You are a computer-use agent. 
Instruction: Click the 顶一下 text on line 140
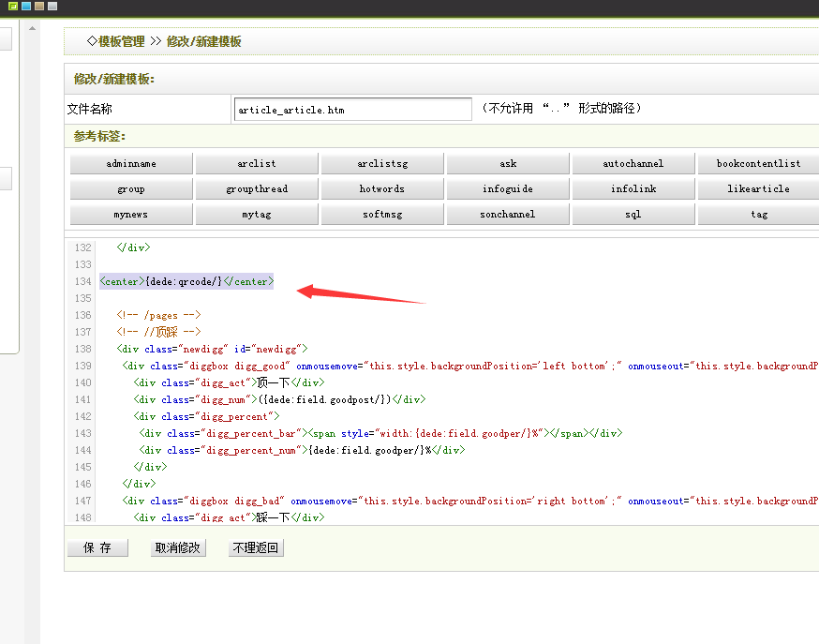tap(274, 382)
